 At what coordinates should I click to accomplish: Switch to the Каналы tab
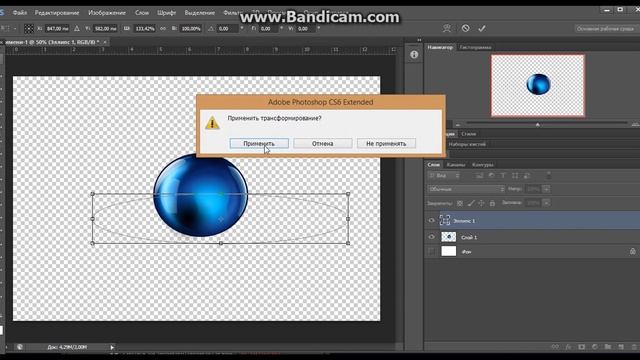[456, 165]
